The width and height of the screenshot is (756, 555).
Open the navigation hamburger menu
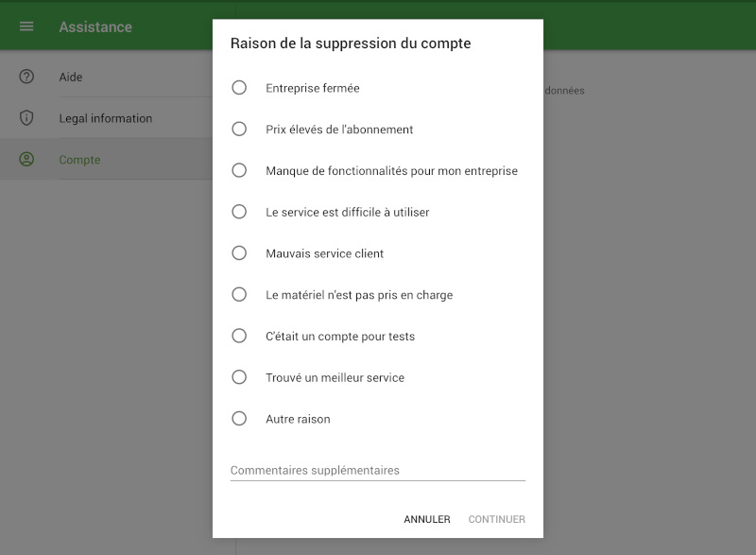tap(26, 26)
